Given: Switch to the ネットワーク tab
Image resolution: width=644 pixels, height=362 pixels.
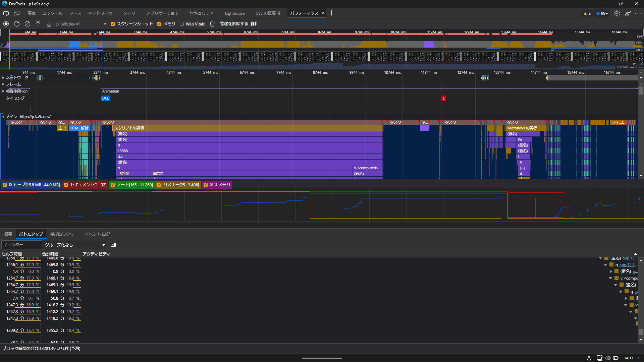Looking at the screenshot, I should pos(100,13).
